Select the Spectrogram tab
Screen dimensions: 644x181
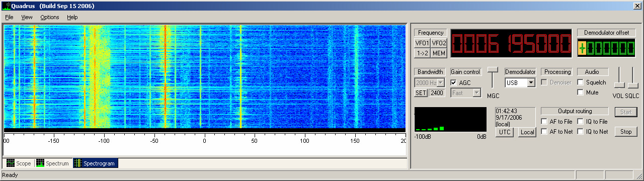[x=95, y=163]
